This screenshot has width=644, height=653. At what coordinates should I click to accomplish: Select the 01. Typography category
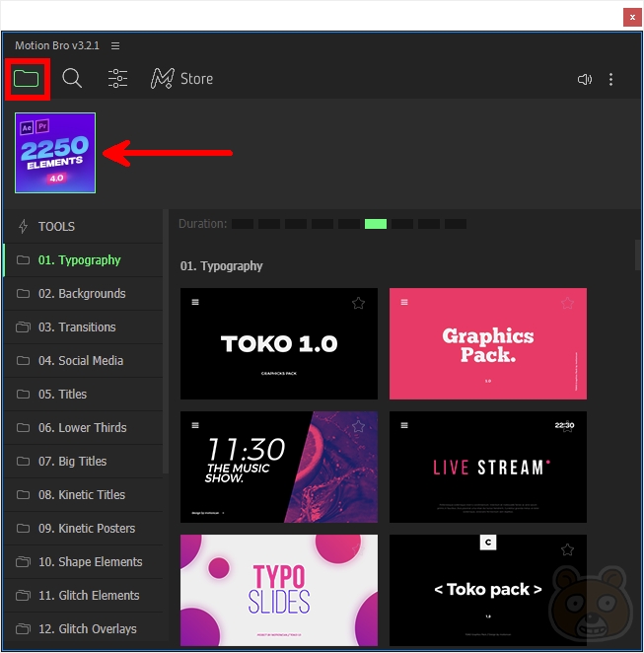tap(83, 260)
